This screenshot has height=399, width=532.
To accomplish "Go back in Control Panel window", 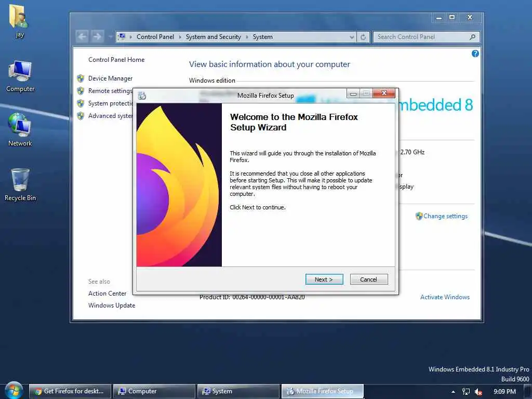I will tap(82, 36).
